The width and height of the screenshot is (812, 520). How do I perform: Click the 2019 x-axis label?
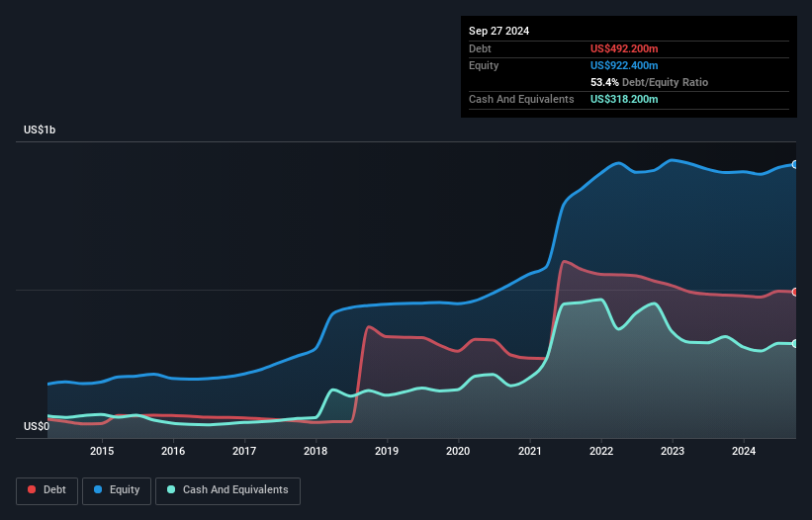tap(387, 451)
